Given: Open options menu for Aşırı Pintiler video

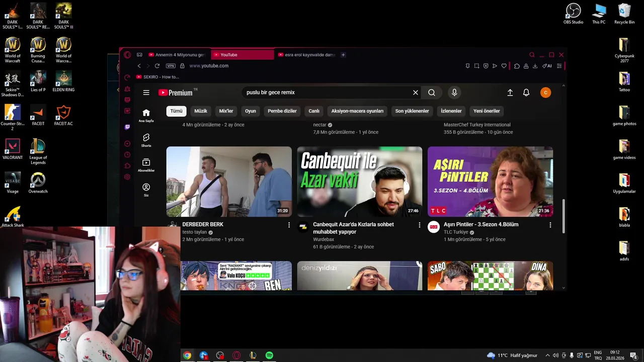Looking at the screenshot, I should coord(550,225).
